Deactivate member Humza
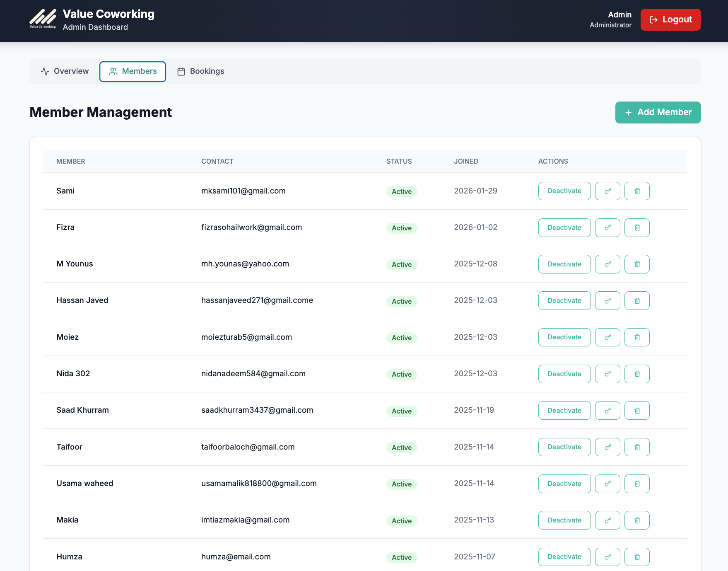Viewport: 728px width, 571px height. tap(564, 556)
